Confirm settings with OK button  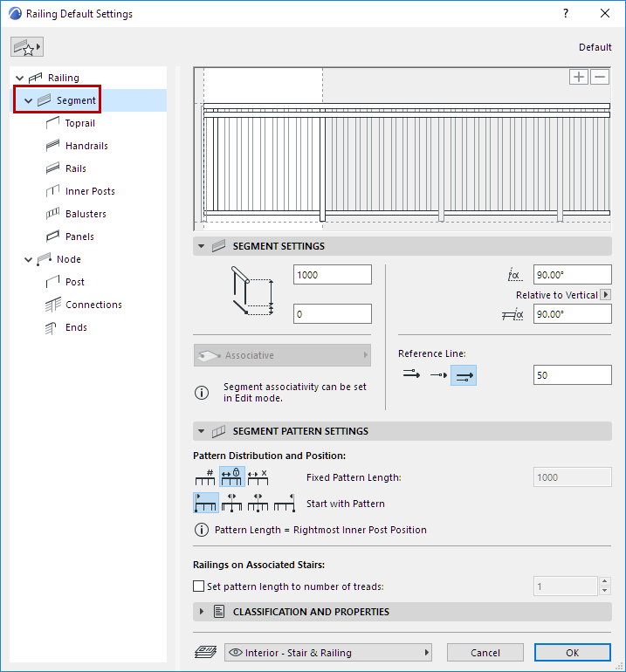click(573, 653)
